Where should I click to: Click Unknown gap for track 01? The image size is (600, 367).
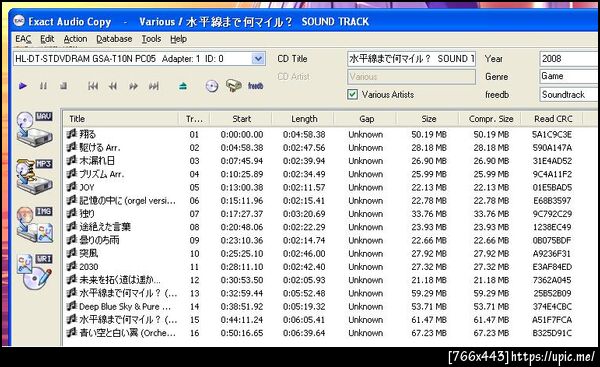[x=365, y=134]
